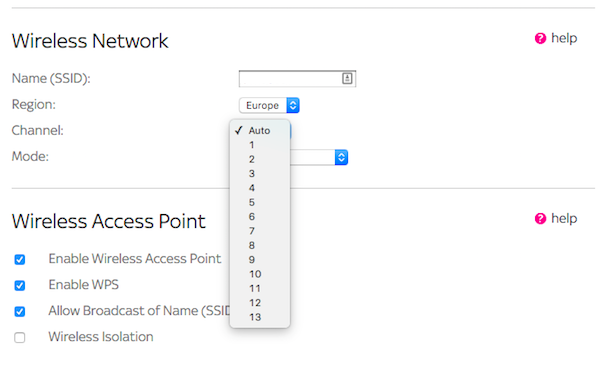609x365 pixels.
Task: Click the Wireless Access Point help icon
Action: coord(540,219)
